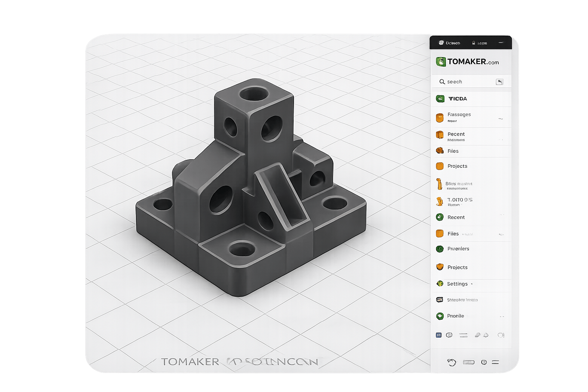Open the Ocuuon tab in the dark header
The height and width of the screenshot is (392, 588).
point(450,43)
